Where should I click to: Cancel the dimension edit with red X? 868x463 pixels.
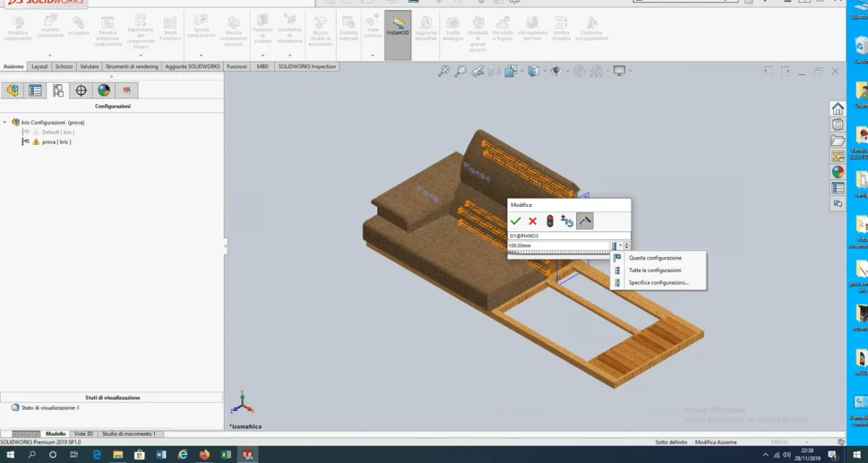pos(533,221)
